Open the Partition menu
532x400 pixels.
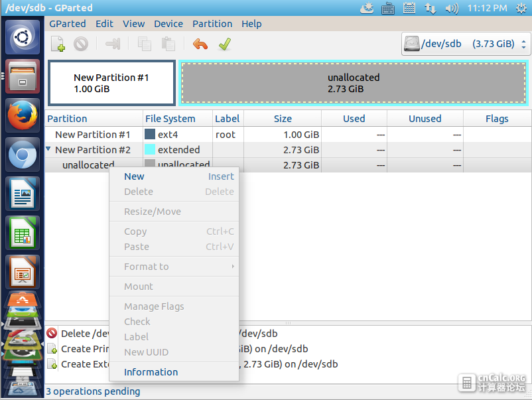coord(212,24)
